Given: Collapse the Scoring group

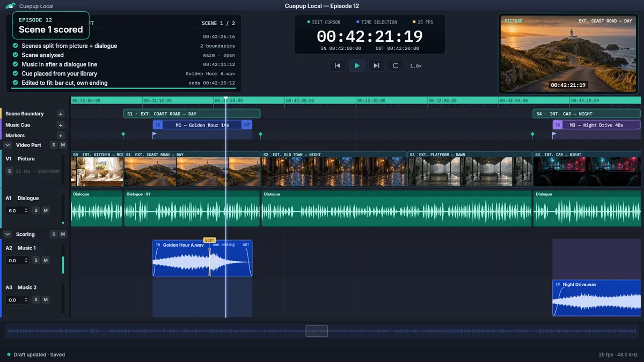Looking at the screenshot, I should (8, 234).
